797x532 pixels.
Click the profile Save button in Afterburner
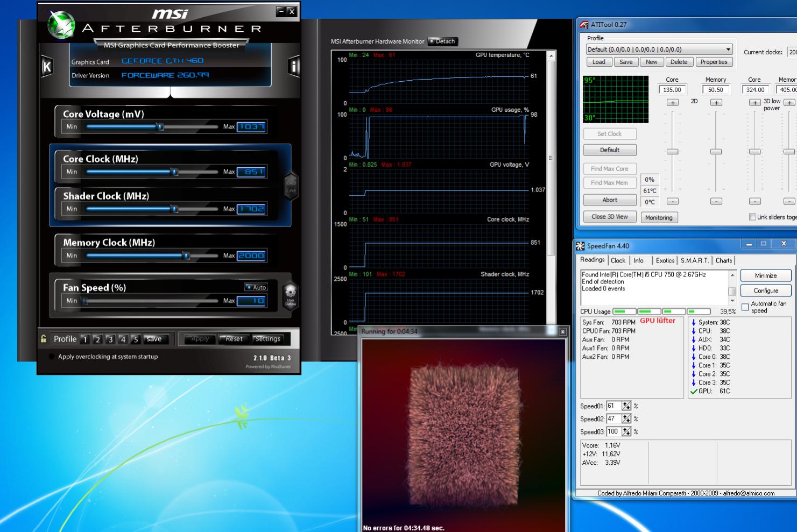tap(154, 339)
